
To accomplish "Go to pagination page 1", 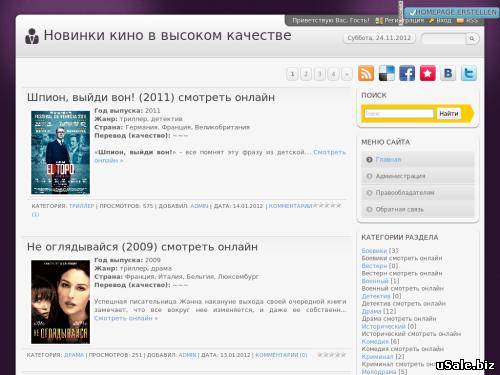I will point(292,74).
